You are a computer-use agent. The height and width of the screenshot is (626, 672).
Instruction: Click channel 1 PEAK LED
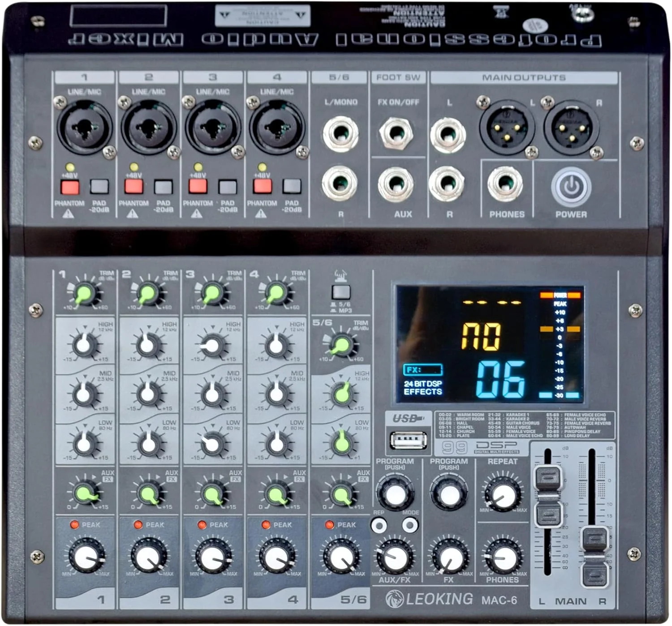point(74,524)
